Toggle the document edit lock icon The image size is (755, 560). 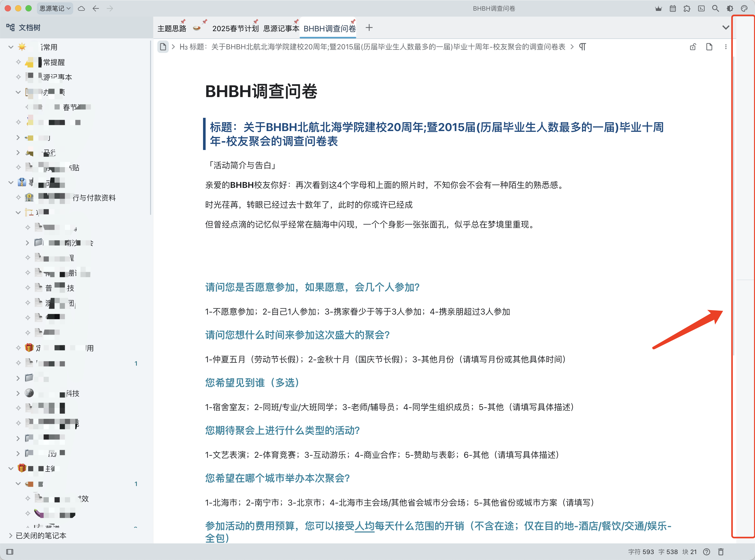click(x=693, y=47)
